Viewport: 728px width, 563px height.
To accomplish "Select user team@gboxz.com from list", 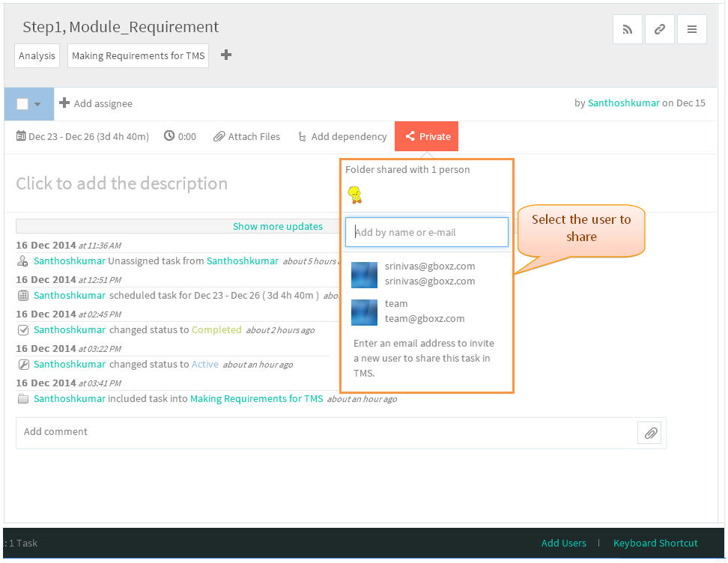I will click(x=426, y=311).
